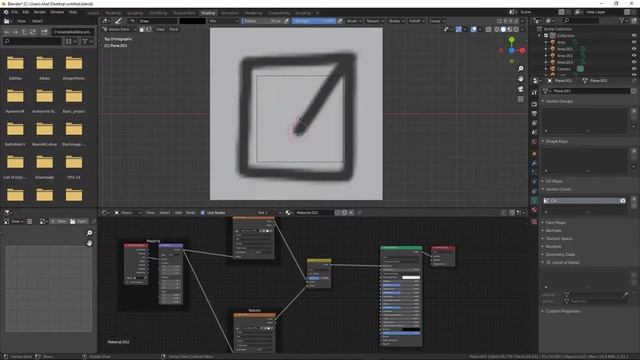Toggle Collection checkbox in outliner

click(546, 36)
